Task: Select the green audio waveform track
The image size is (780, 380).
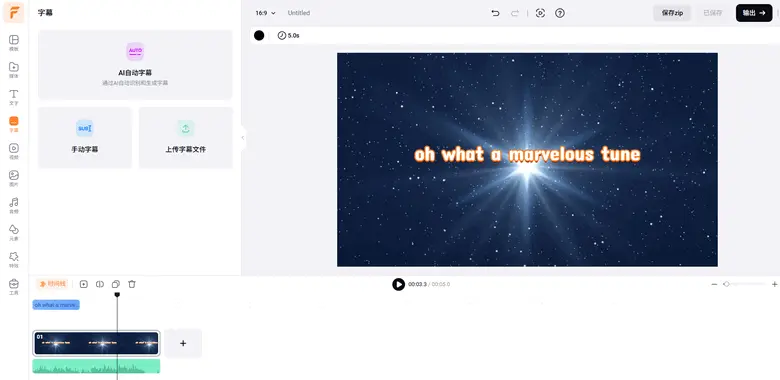Action: click(97, 367)
